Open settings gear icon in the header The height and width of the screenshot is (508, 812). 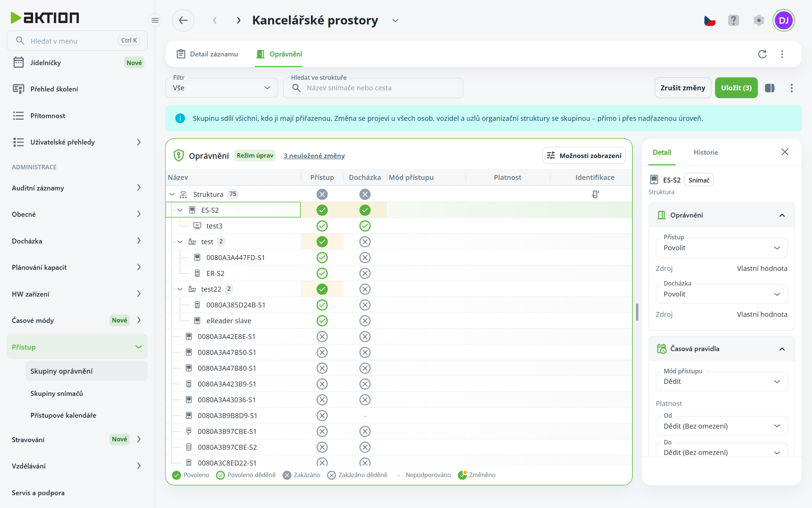[759, 20]
